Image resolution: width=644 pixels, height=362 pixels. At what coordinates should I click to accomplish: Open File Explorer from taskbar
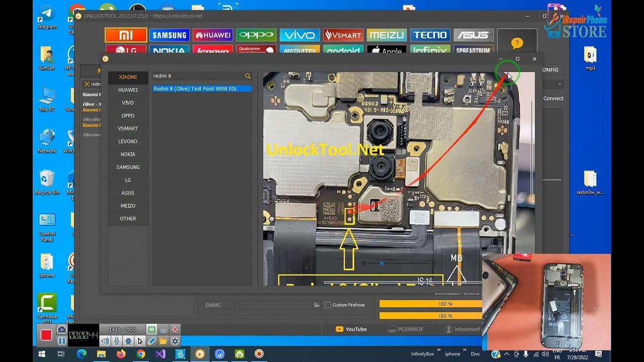(101, 354)
